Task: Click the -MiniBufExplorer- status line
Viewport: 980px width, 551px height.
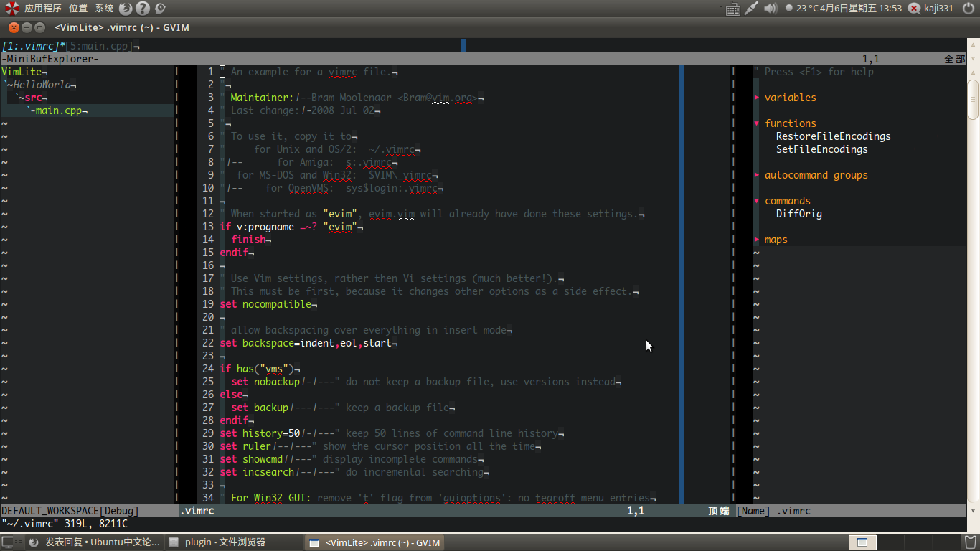Action: (484, 59)
